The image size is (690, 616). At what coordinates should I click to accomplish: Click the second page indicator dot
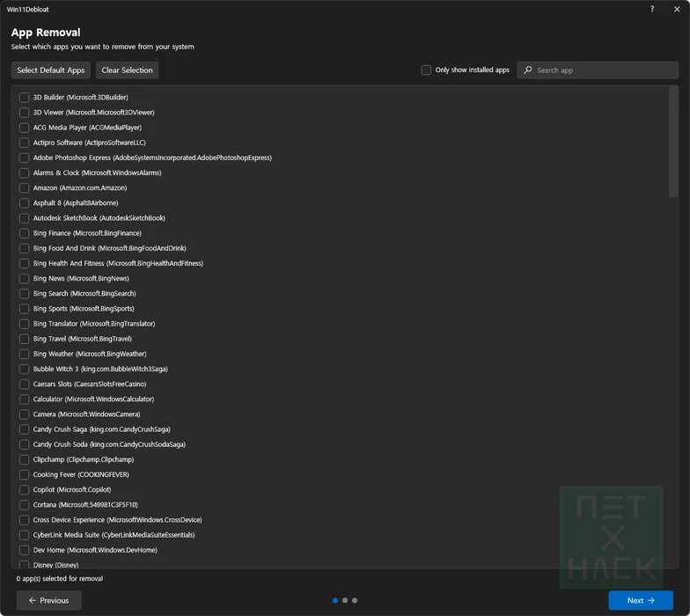(345, 600)
